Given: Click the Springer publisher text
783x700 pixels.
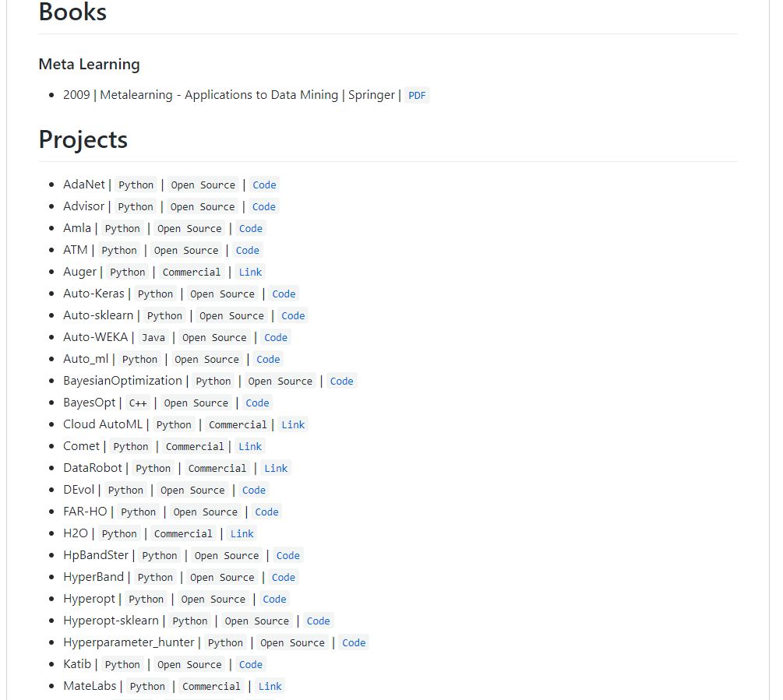Looking at the screenshot, I should [372, 95].
